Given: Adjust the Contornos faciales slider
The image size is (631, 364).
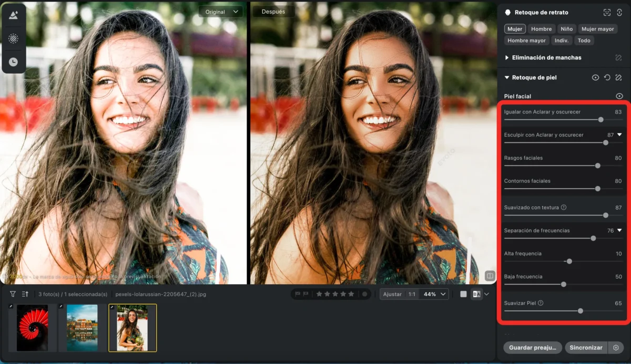Looking at the screenshot, I should click(597, 189).
